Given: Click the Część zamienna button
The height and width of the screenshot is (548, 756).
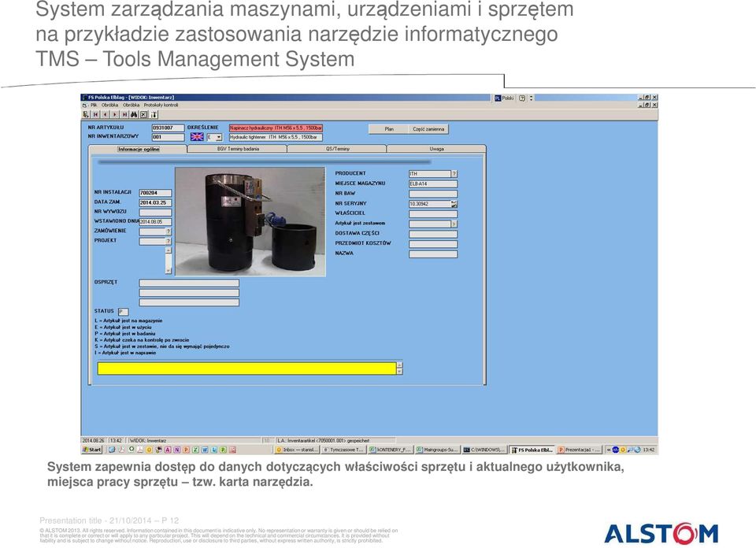Looking at the screenshot, I should pyautogui.click(x=428, y=129).
